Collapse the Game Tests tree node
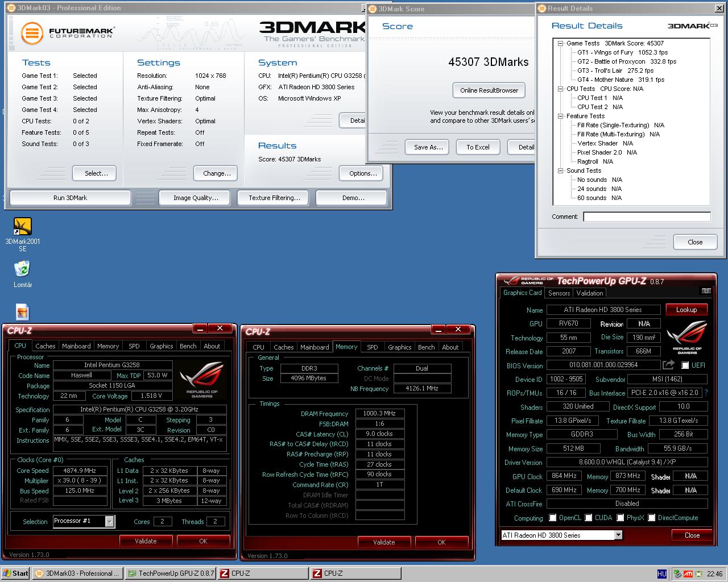 point(560,43)
